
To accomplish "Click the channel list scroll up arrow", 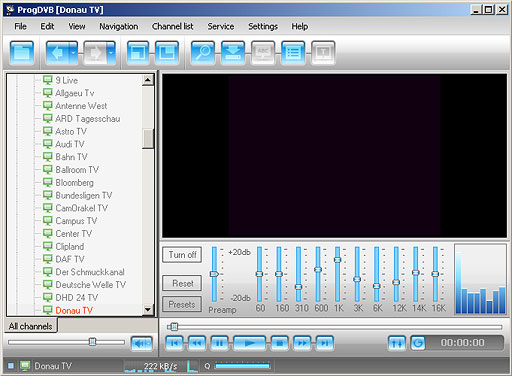I will point(148,80).
